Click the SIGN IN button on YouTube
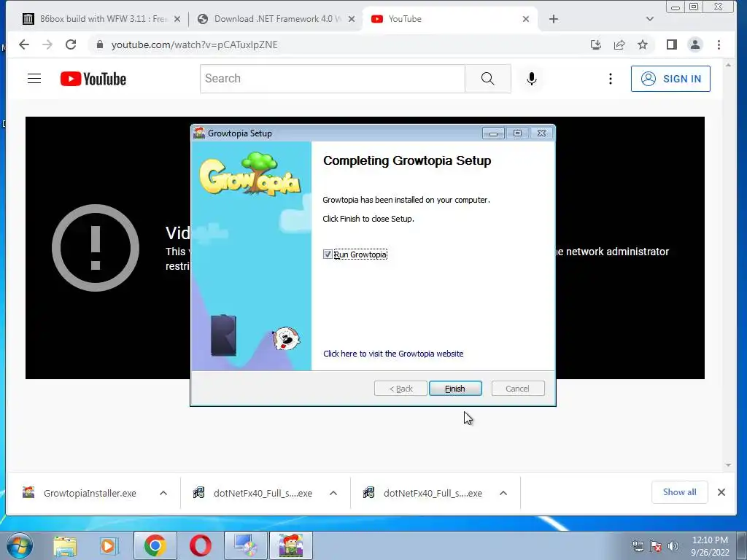747x560 pixels. tap(670, 79)
